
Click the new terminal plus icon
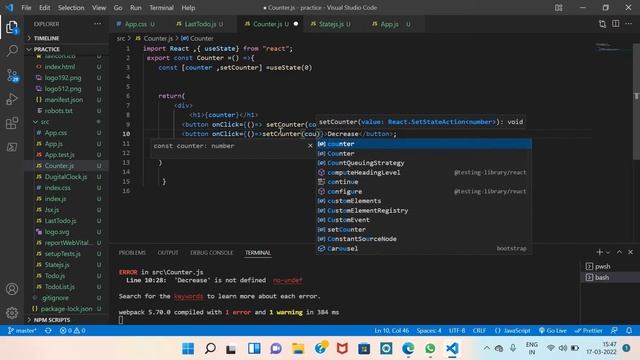[599, 252]
